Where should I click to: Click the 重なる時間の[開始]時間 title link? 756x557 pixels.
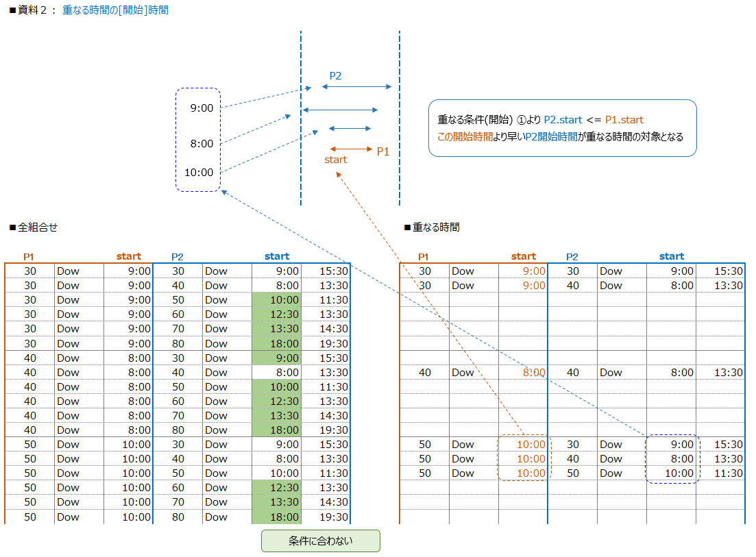[x=115, y=10]
